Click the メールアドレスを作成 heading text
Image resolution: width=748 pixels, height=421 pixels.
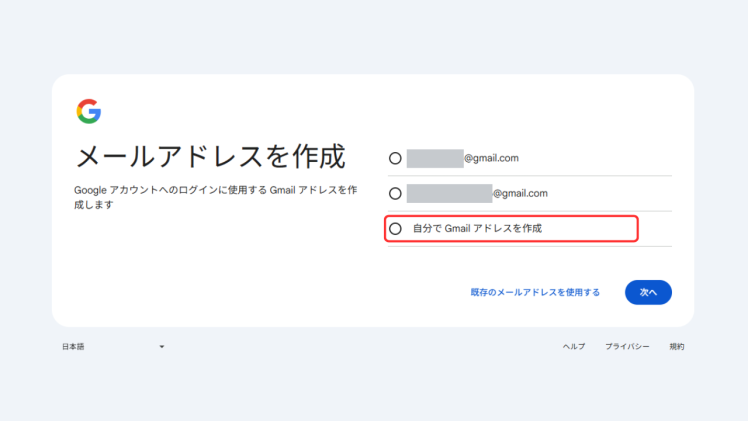pos(210,156)
